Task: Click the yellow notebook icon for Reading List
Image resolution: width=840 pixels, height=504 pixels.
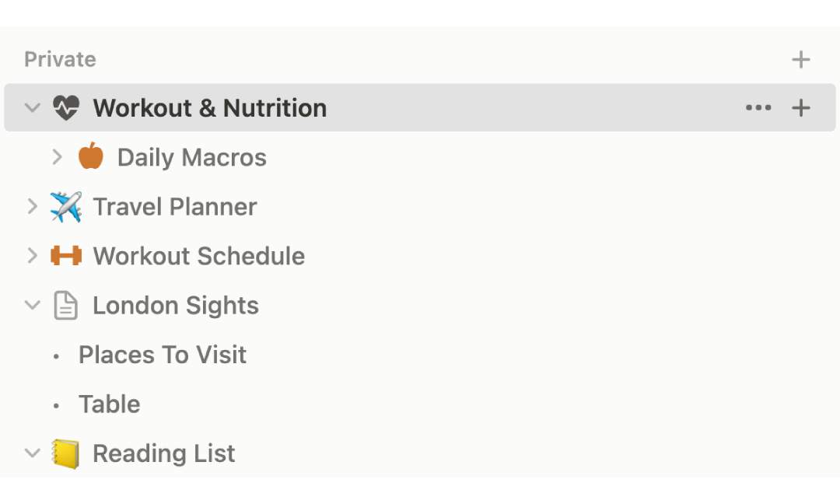Action: 66,453
